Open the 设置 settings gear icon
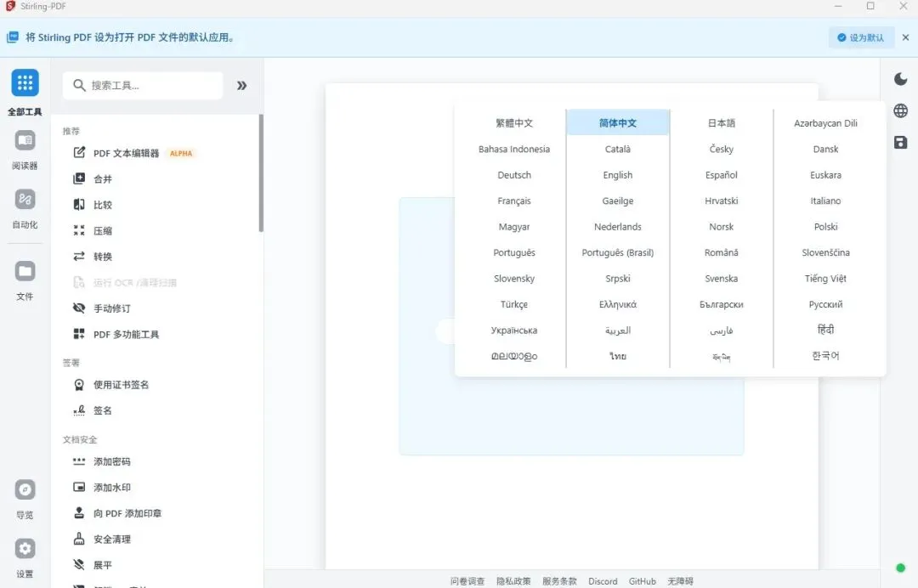 point(25,549)
